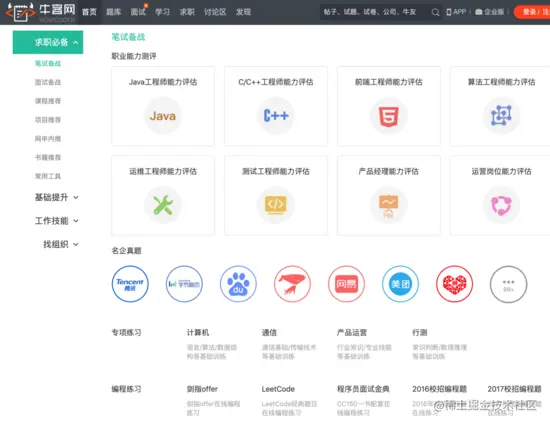Open the HTML5 front-end assessment icon
Viewport: 550px width, 425px height.
coord(388,116)
